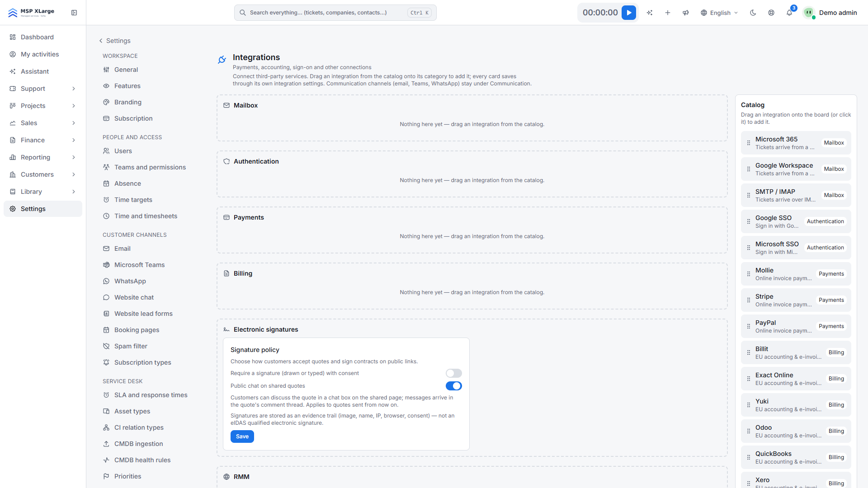Click the MSP XLarge logo
The image size is (868, 488).
pos(31,13)
